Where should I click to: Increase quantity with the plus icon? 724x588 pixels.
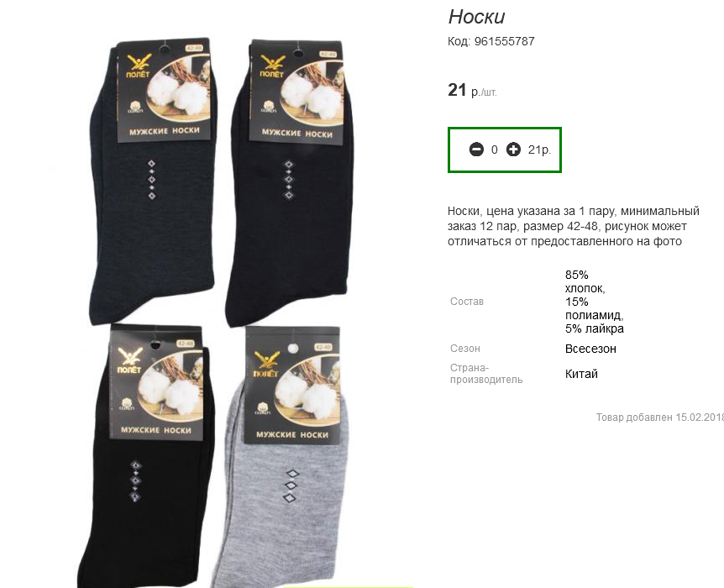(513, 150)
